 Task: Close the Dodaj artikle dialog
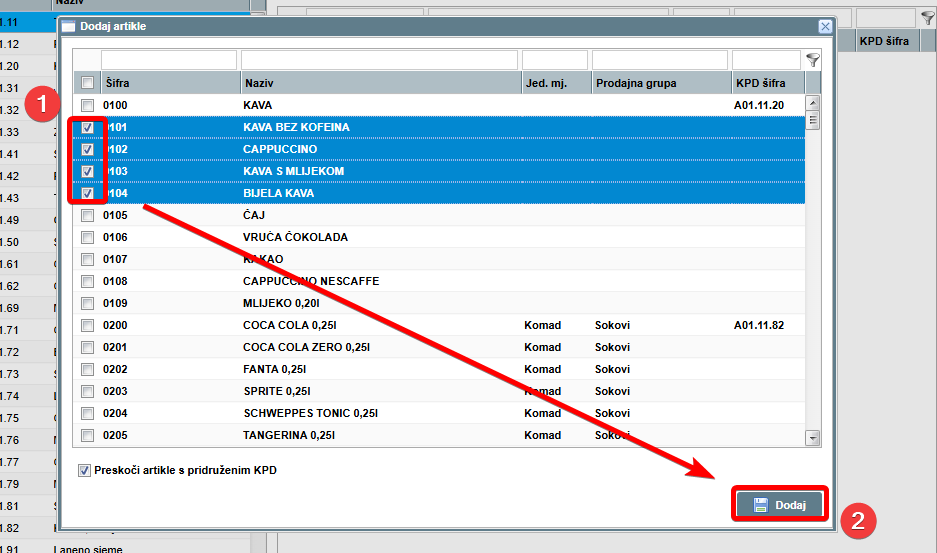point(824,27)
